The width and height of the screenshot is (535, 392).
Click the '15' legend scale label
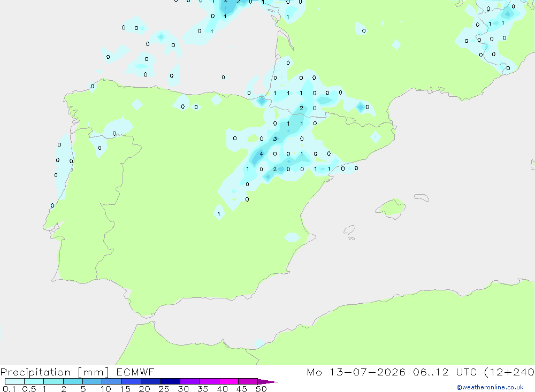coord(125,389)
